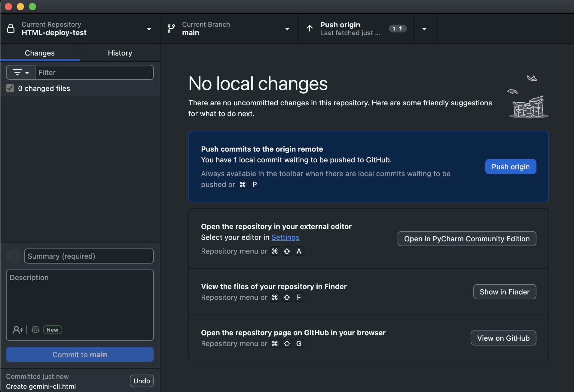Click the up-arrow icon beside Push origin
Screen dimensions: 574x392
pos(310,29)
